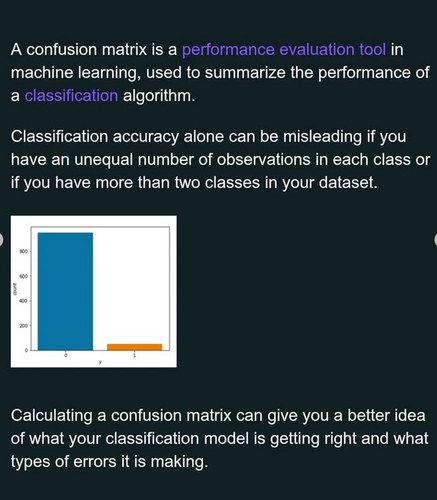Click the previous-slide handle at left edge
The width and height of the screenshot is (437, 500).
pyautogui.click(x=1, y=240)
